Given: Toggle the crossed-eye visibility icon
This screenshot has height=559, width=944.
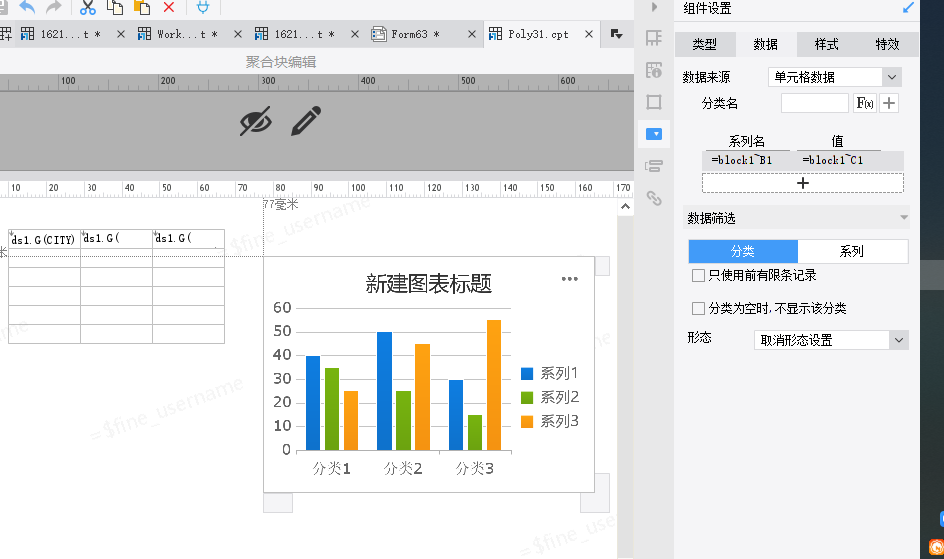Looking at the screenshot, I should pyautogui.click(x=256, y=122).
